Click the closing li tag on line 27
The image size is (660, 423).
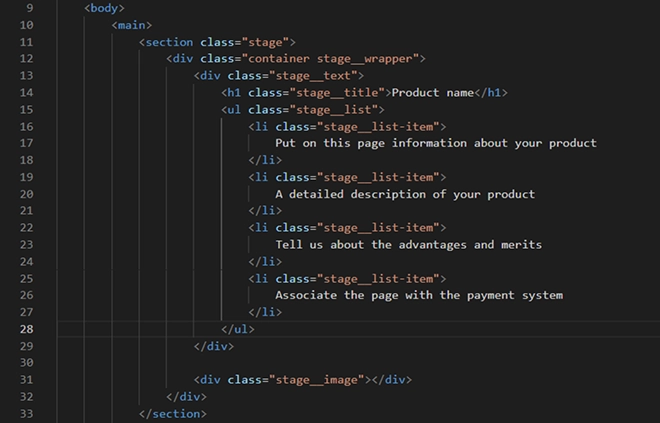click(265, 312)
